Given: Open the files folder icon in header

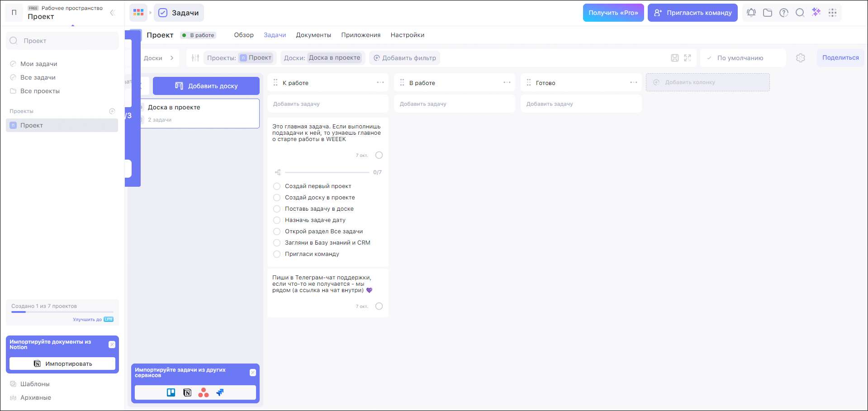Looking at the screenshot, I should click(768, 13).
